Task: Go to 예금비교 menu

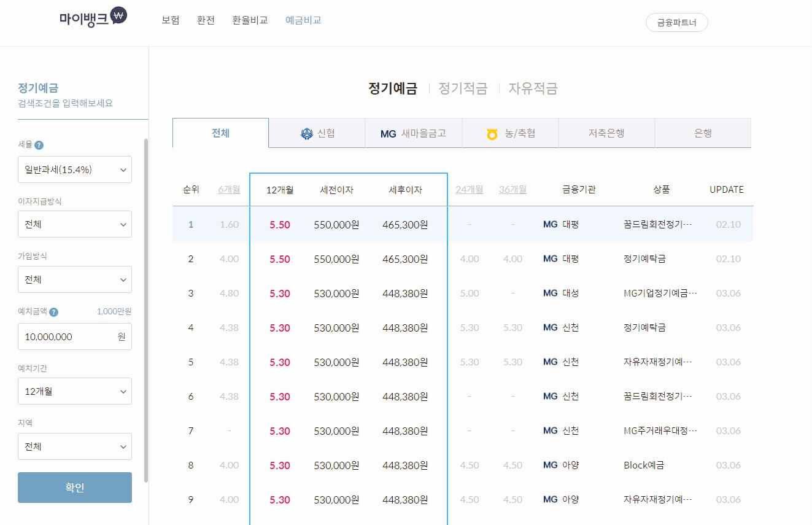Action: 303,20
